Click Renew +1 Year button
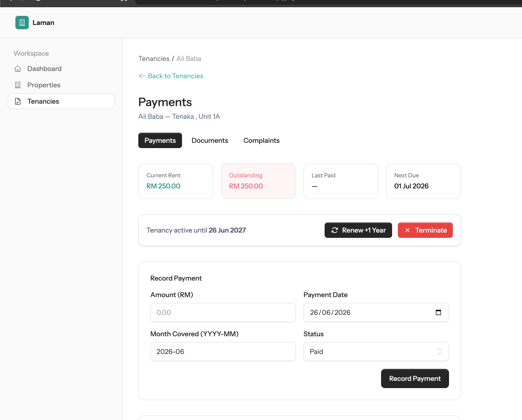Image resolution: width=522 pixels, height=420 pixels. (x=358, y=230)
